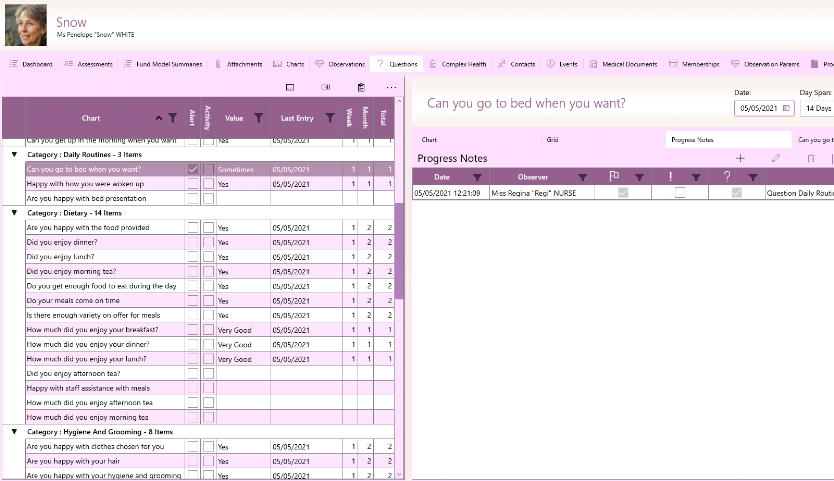834x481 pixels.
Task: Filter the Date column in Progress Notes
Action: pos(478,177)
